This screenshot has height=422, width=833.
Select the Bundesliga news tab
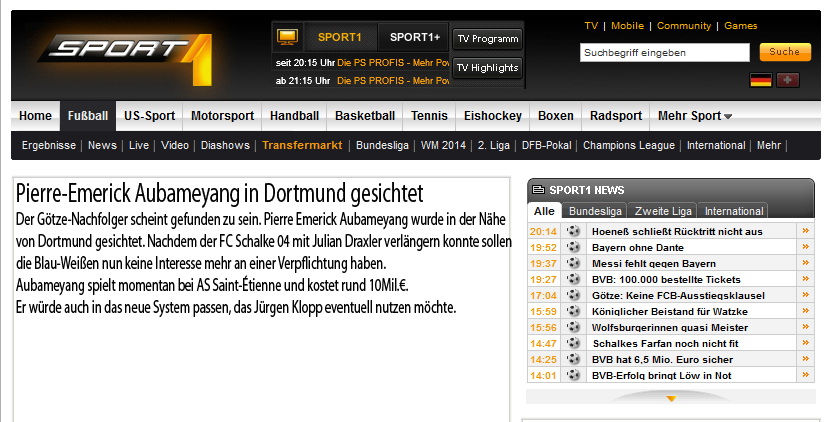595,211
